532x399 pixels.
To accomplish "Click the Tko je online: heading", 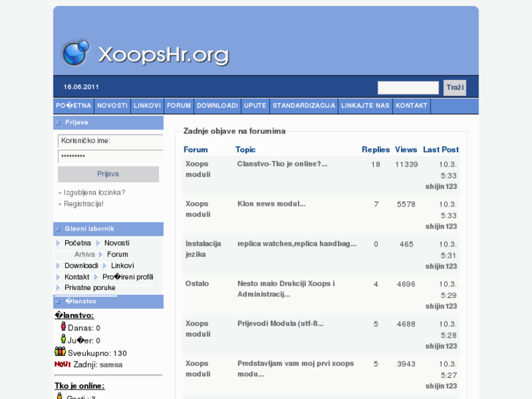I will tap(80, 386).
